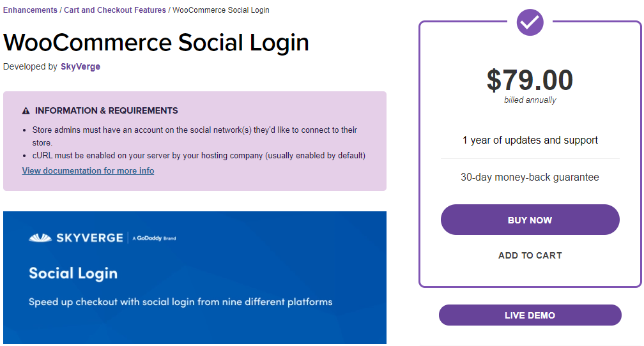Click the SkyVerge wing logo in banner

[x=40, y=237]
